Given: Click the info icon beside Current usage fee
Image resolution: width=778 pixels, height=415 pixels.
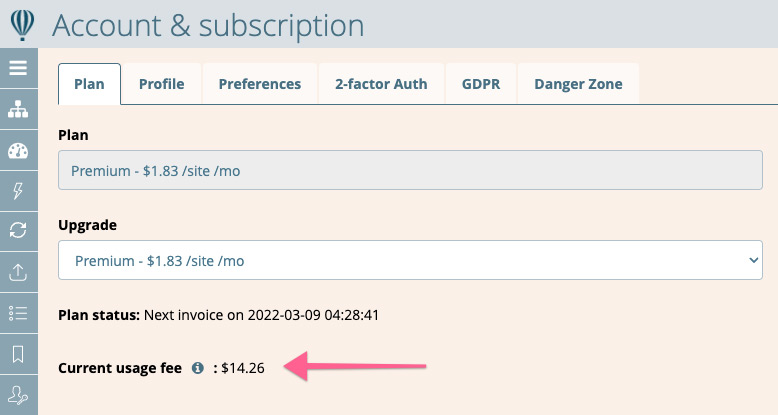Looking at the screenshot, I should [x=197, y=368].
